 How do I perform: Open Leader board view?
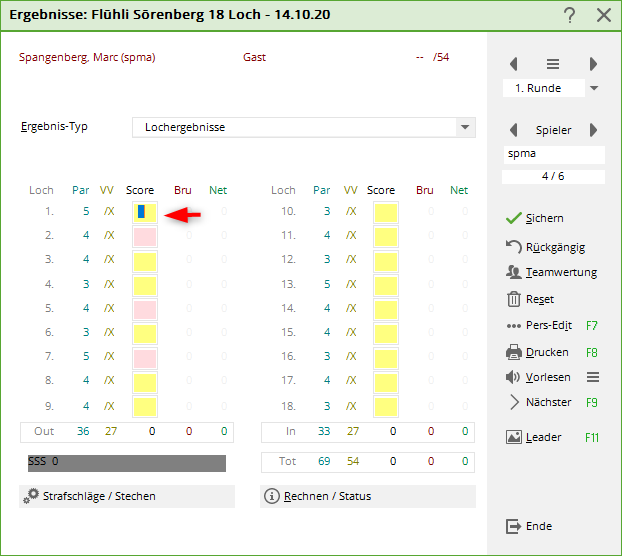[535, 437]
